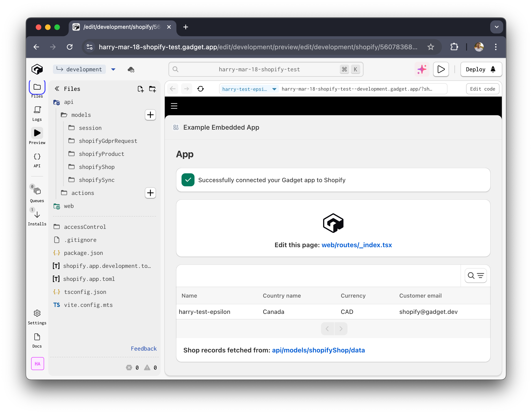The width and height of the screenshot is (532, 414).
Task: Open the web/routes/_index.tsx link
Action: tap(357, 245)
